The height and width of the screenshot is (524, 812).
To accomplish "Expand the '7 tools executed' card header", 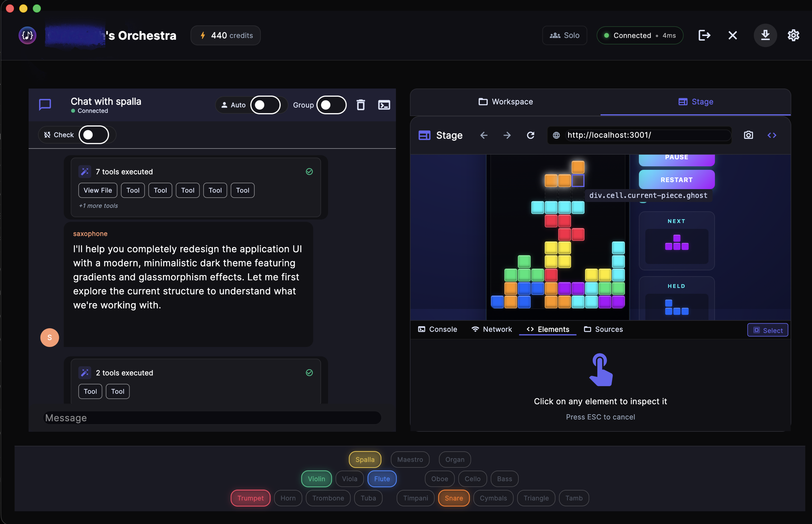I will pos(124,172).
